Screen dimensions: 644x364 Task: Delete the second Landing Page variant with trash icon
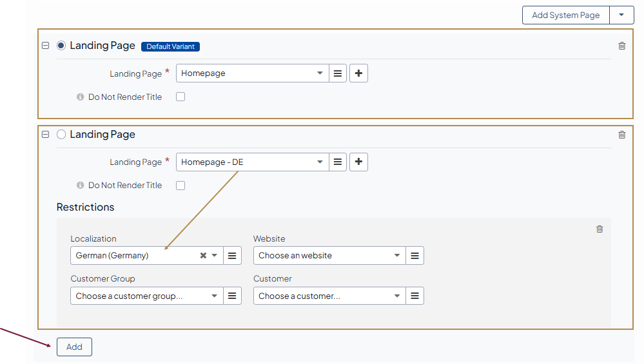[621, 135]
